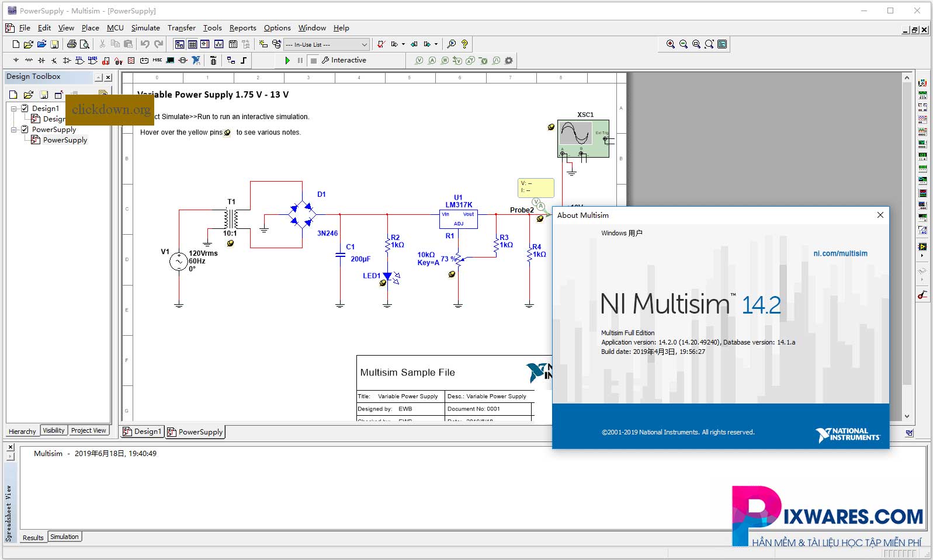Click the green Run simulation button
The image size is (933, 560).
[x=287, y=60]
